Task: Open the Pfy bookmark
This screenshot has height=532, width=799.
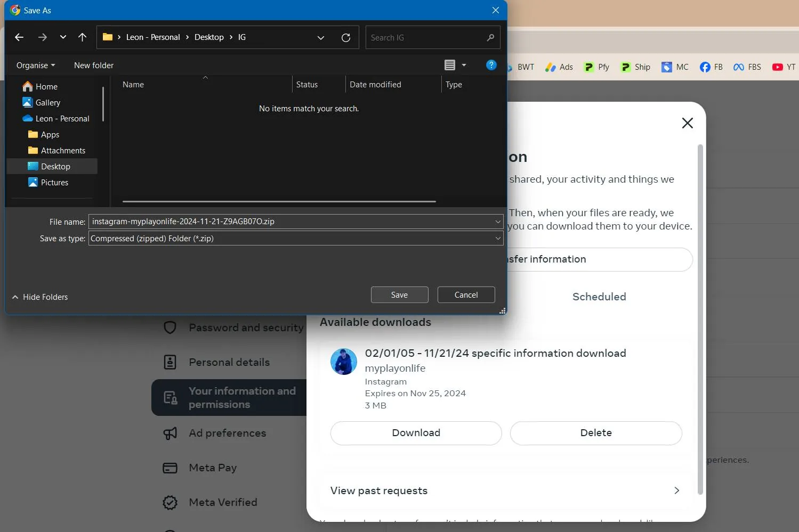Action: point(596,67)
